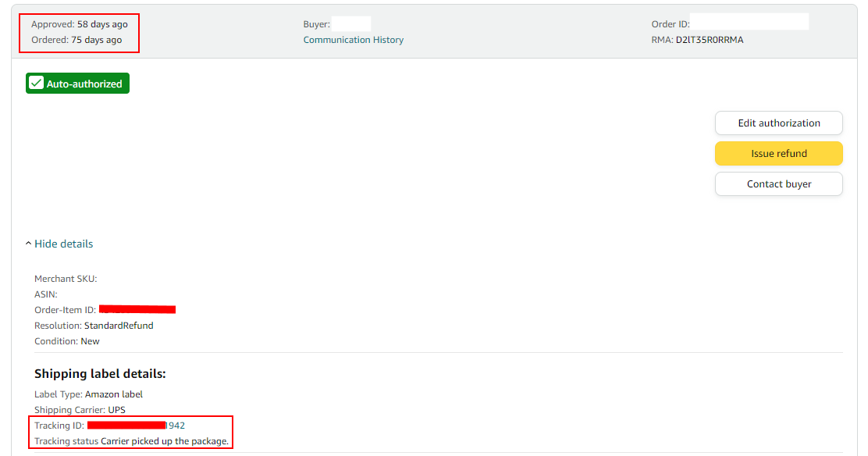Click the Order ID value field
This screenshot has height=456, width=868.
pos(749,24)
